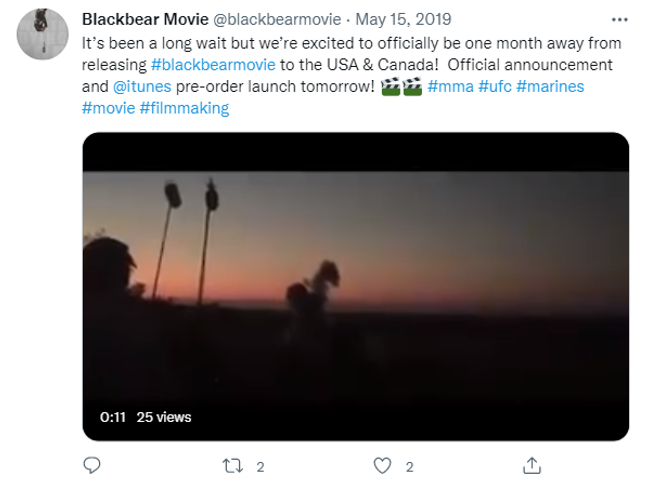This screenshot has width=667, height=480.
Task: Open the #mma hashtag
Action: pos(450,86)
